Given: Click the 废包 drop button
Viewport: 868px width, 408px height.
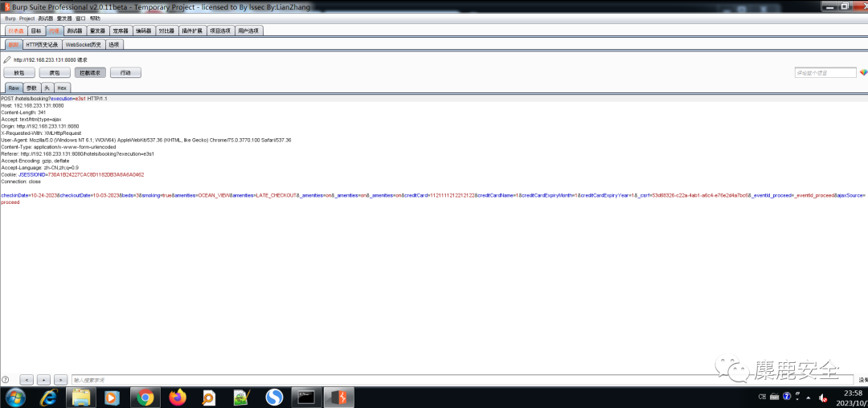Looking at the screenshot, I should coord(55,72).
